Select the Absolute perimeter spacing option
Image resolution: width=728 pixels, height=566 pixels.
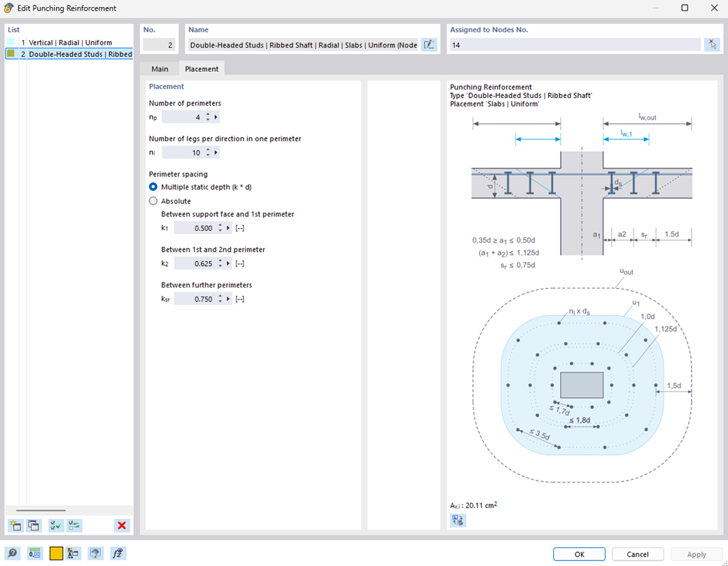pos(153,201)
